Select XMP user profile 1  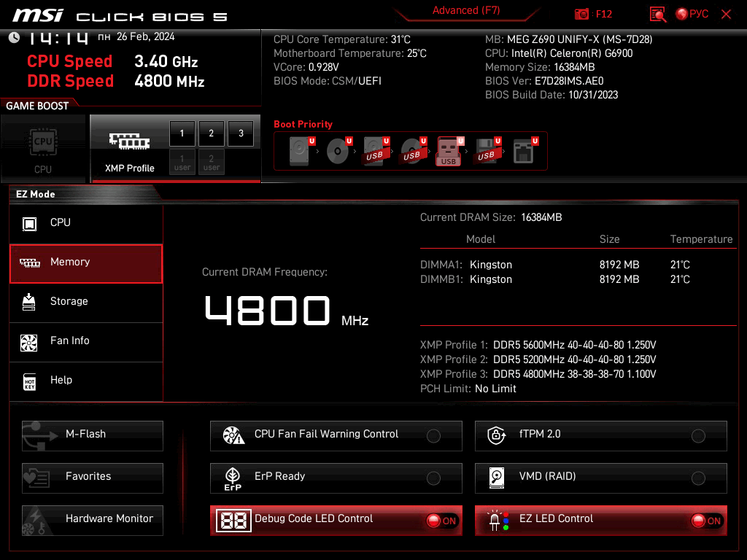tap(182, 163)
